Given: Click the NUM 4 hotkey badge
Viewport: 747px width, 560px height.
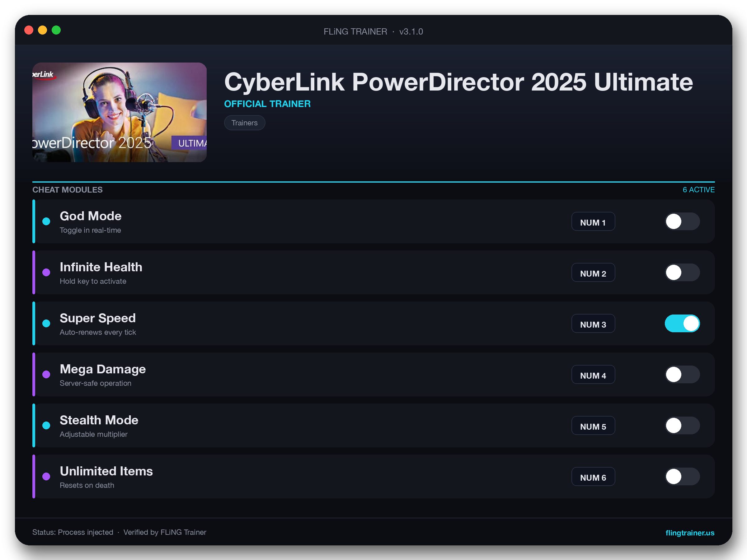Looking at the screenshot, I should (x=593, y=374).
